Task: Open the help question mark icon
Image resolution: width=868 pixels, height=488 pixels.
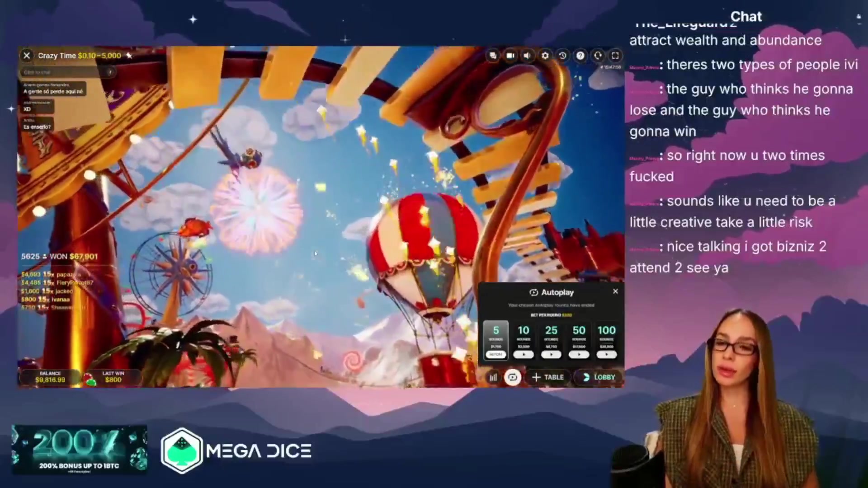Action: [x=580, y=56]
